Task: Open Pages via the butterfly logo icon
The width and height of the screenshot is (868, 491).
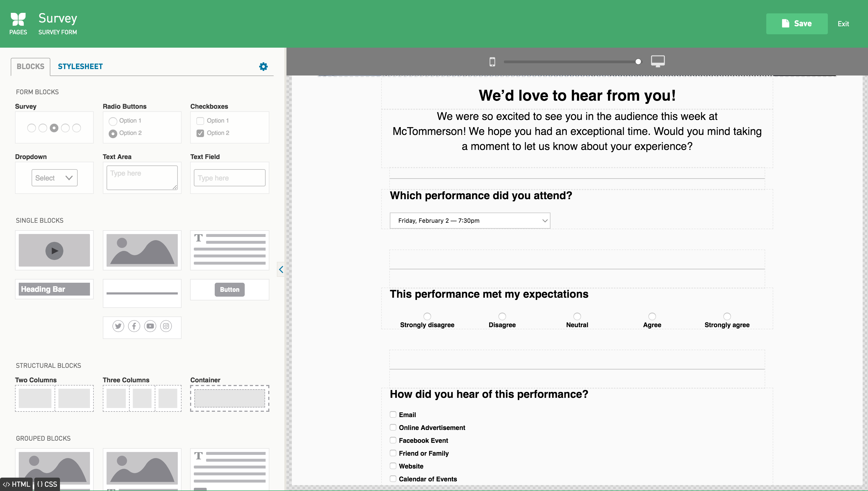Action: (18, 19)
